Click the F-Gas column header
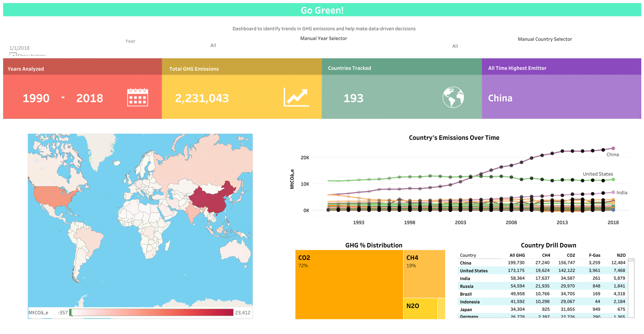This screenshot has height=334, width=644. (x=594, y=255)
